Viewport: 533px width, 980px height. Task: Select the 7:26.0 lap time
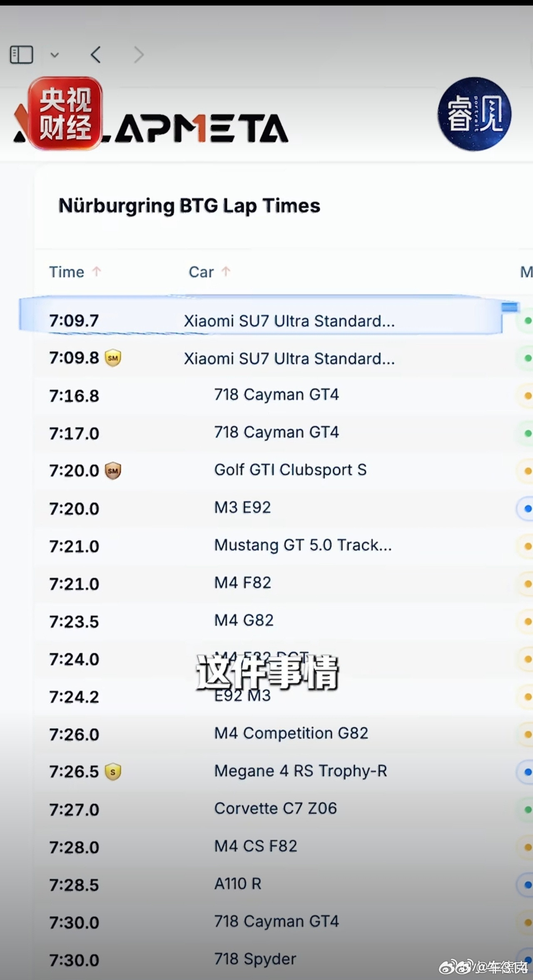coord(74,734)
